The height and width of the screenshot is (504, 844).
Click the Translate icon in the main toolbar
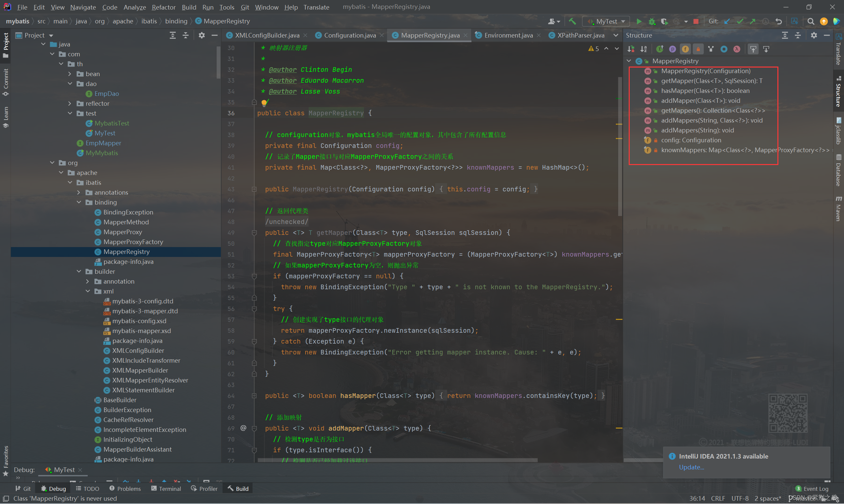(794, 21)
